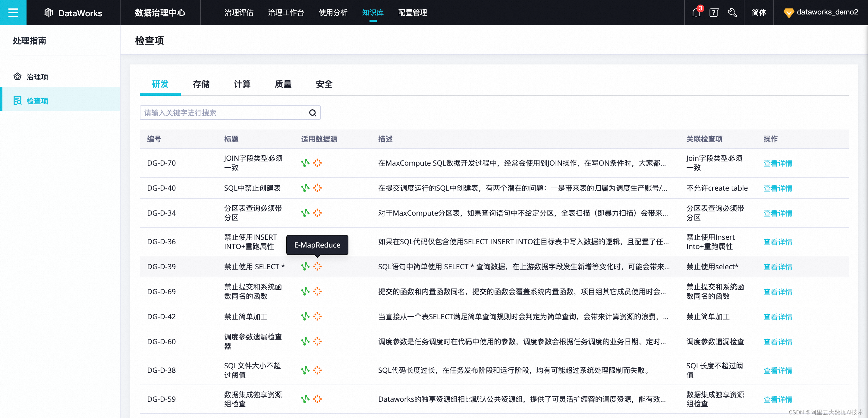This screenshot has height=418, width=868.
Task: View details for DG-D-38
Action: click(x=778, y=370)
